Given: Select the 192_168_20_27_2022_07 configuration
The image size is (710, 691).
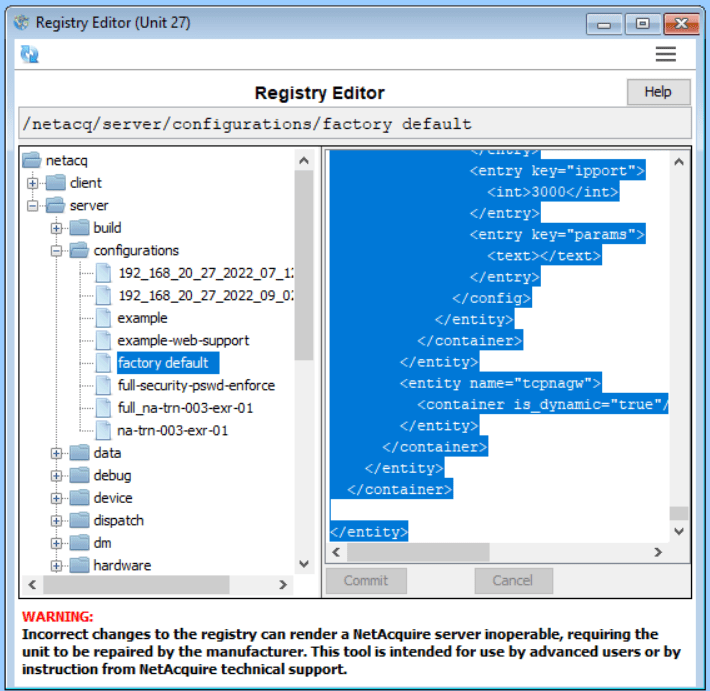Looking at the screenshot, I should click(205, 273).
